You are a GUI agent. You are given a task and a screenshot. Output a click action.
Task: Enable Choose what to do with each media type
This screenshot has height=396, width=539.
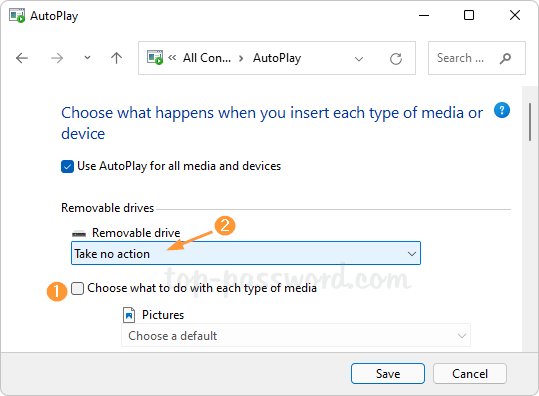coord(77,288)
